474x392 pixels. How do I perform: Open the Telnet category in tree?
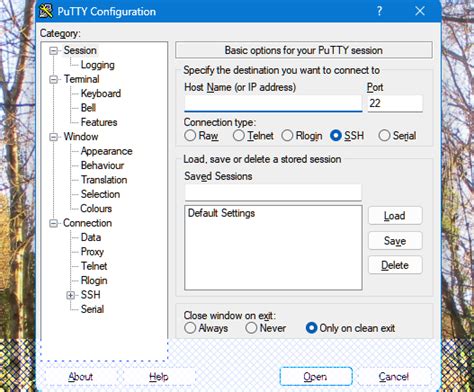pyautogui.click(x=94, y=266)
